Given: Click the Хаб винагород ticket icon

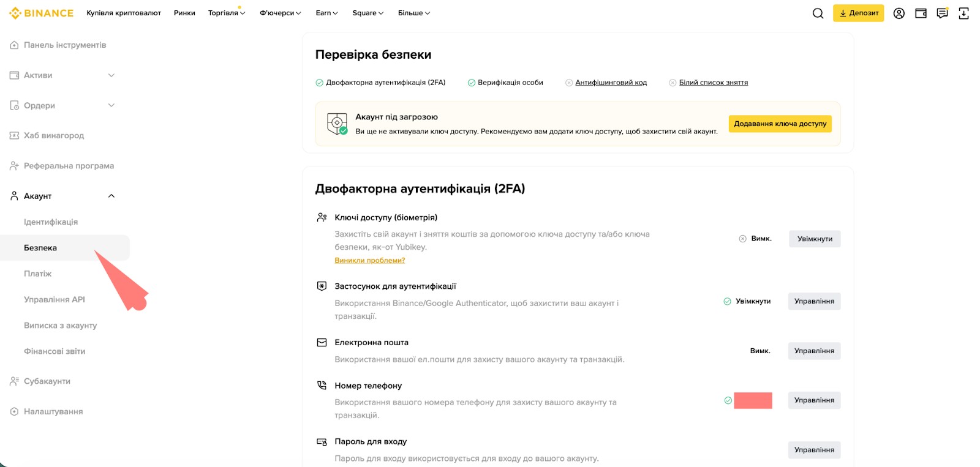Looking at the screenshot, I should (x=14, y=135).
